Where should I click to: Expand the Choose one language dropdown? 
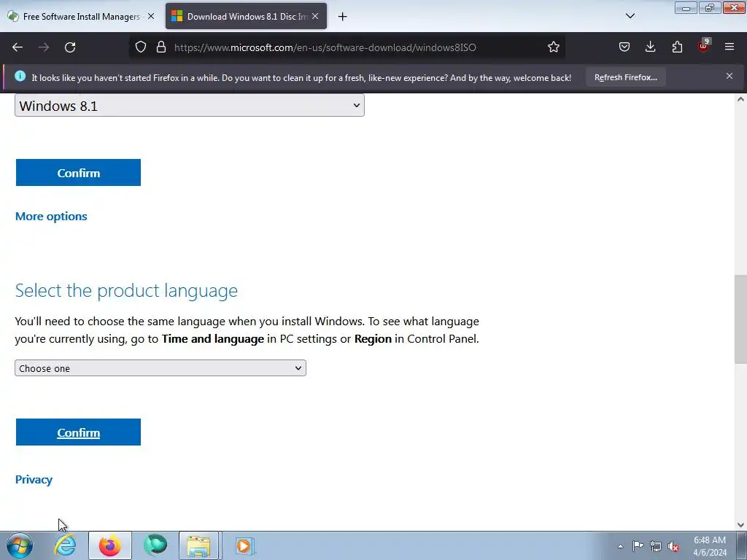click(160, 368)
